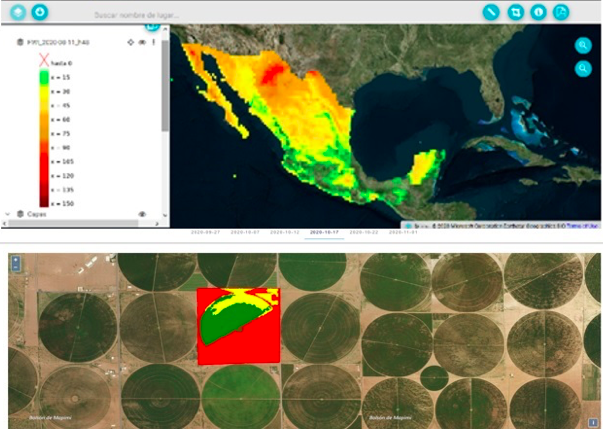Select the ruler measure tool
The height and width of the screenshot is (429, 603).
(491, 13)
